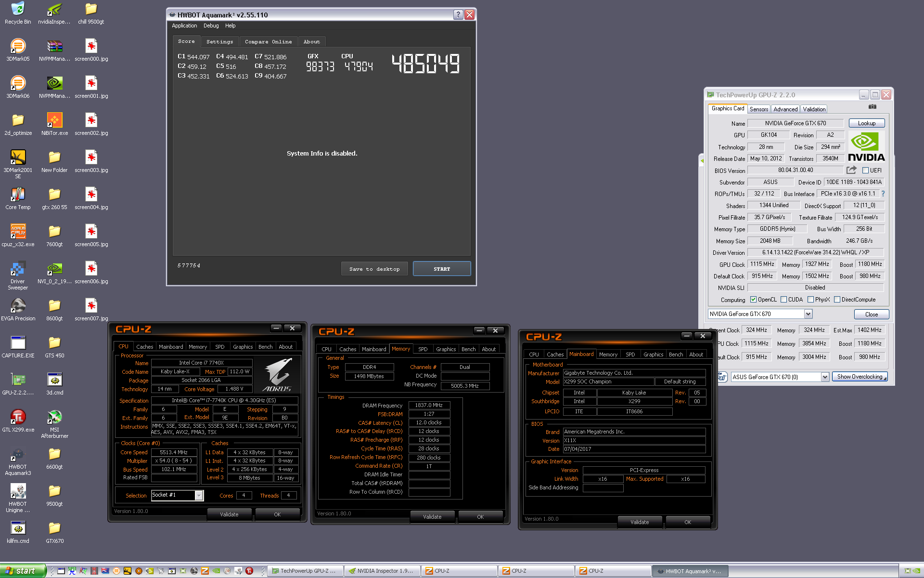Open the Debug menu in Aquamark
Viewport: 924px width, 578px height.
211,26
